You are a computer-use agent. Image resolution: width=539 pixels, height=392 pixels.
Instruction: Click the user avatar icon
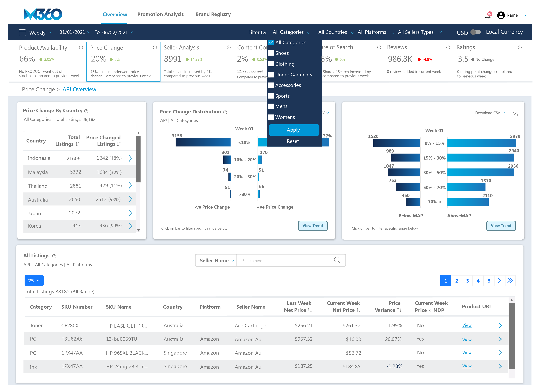pos(501,15)
